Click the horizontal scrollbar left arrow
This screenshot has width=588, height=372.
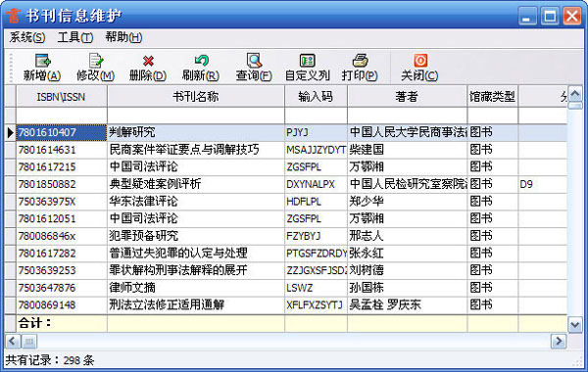[x=12, y=341]
